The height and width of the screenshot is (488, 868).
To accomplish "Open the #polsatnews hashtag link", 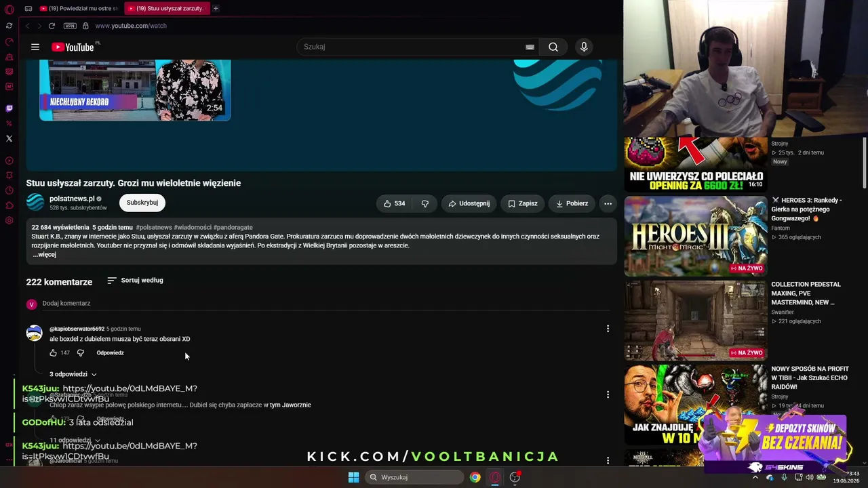I will tap(154, 228).
